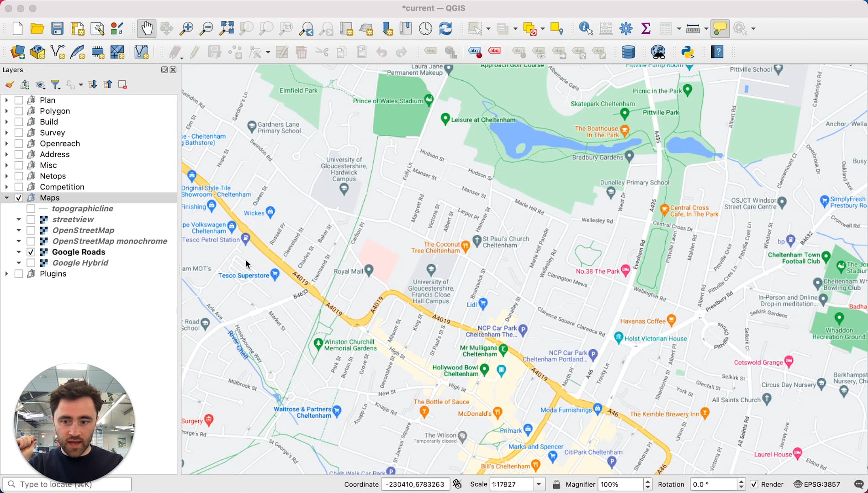The width and height of the screenshot is (868, 493).
Task: Activate the Zoom Out magnifier tool
Action: pyautogui.click(x=206, y=28)
